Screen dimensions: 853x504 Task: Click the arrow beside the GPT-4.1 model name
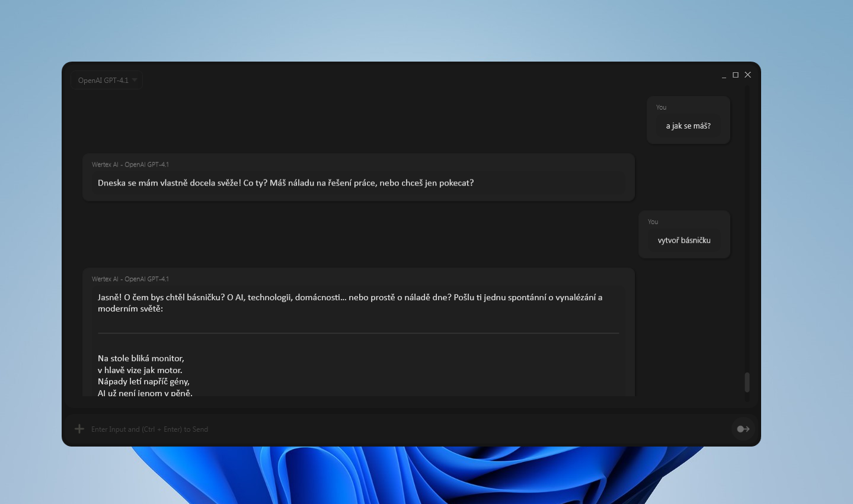[135, 81]
